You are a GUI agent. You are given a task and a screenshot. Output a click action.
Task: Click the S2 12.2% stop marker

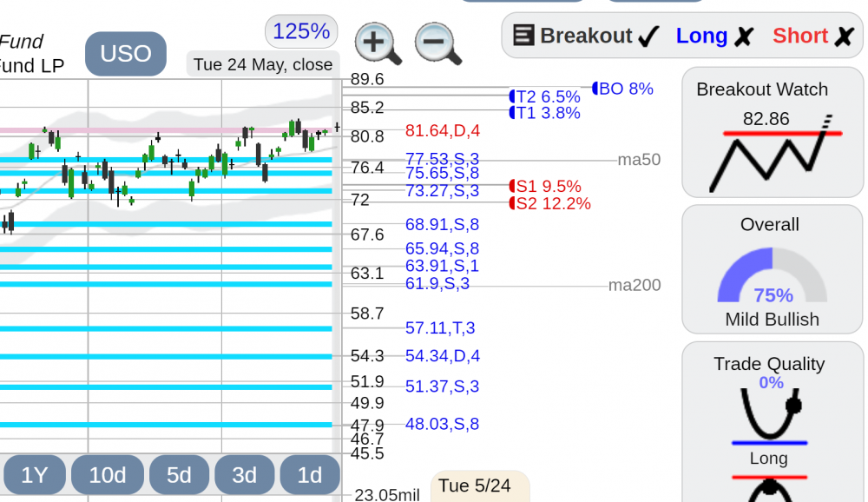click(x=550, y=203)
